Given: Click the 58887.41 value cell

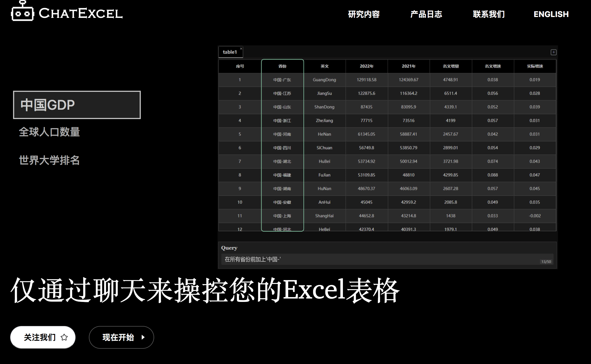Looking at the screenshot, I should (x=409, y=134).
